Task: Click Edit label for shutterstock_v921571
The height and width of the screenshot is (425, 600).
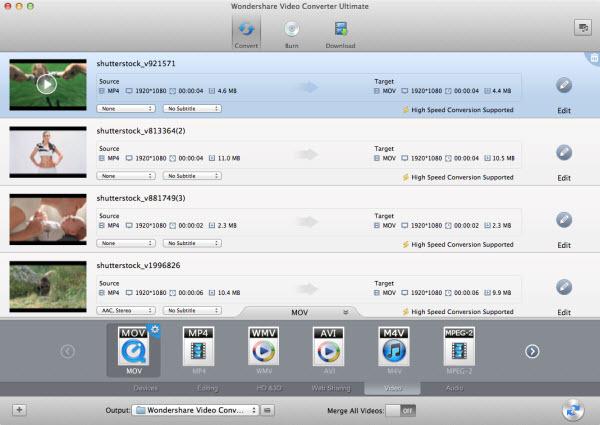Action: [564, 111]
